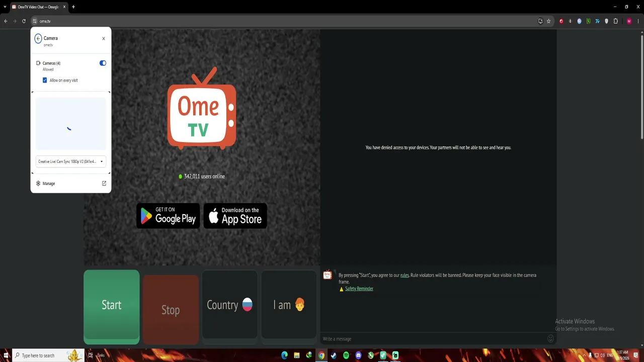
Task: Open Download on the App Store badge
Action: click(x=235, y=216)
